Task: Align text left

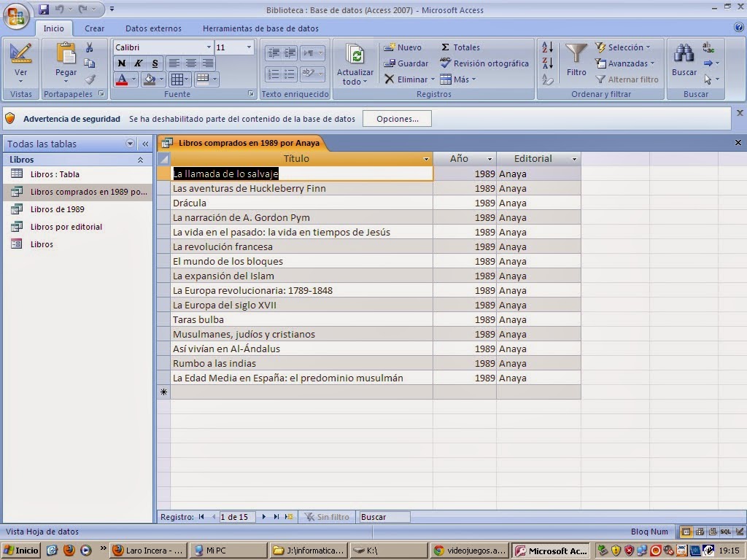Action: tap(174, 63)
